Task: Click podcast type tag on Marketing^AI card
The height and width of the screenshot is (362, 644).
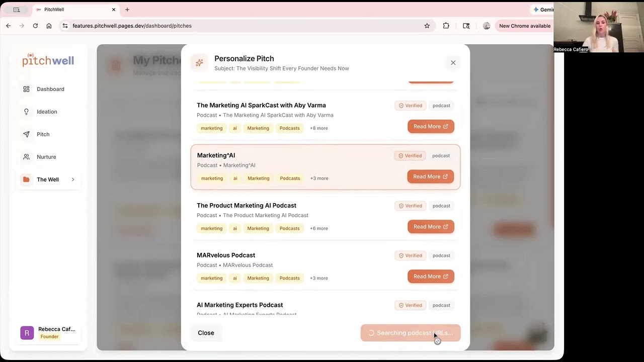Action: click(441, 156)
